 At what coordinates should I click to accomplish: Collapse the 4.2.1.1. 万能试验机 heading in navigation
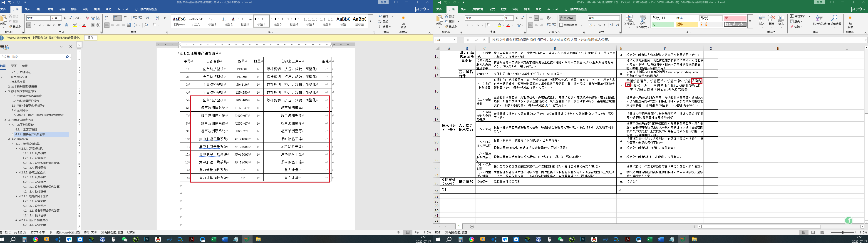click(16, 148)
